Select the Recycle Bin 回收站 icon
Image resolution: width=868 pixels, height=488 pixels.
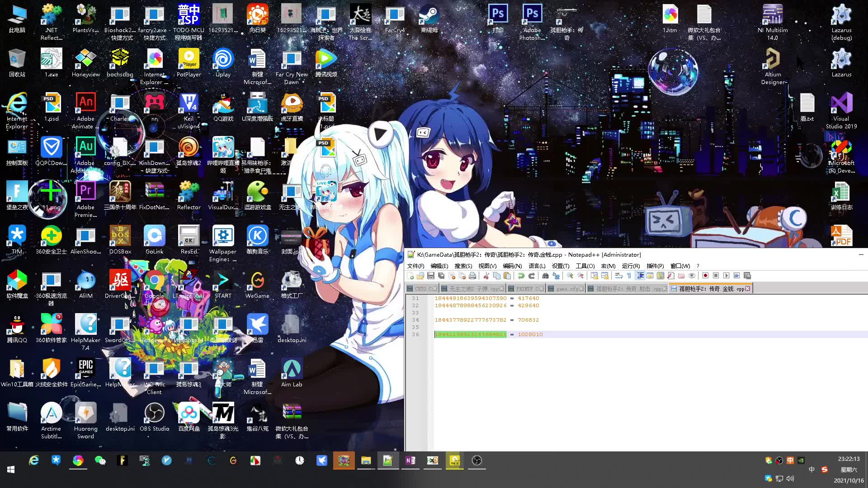(x=17, y=63)
